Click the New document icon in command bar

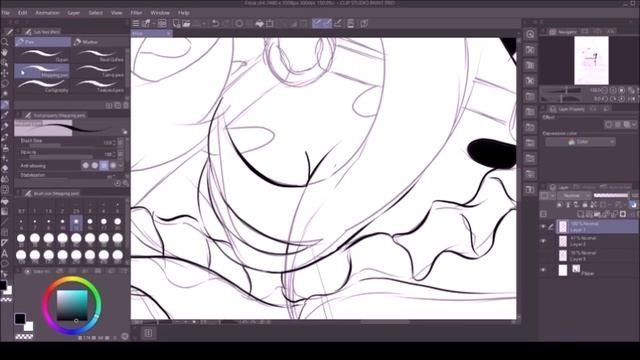[x=176, y=24]
